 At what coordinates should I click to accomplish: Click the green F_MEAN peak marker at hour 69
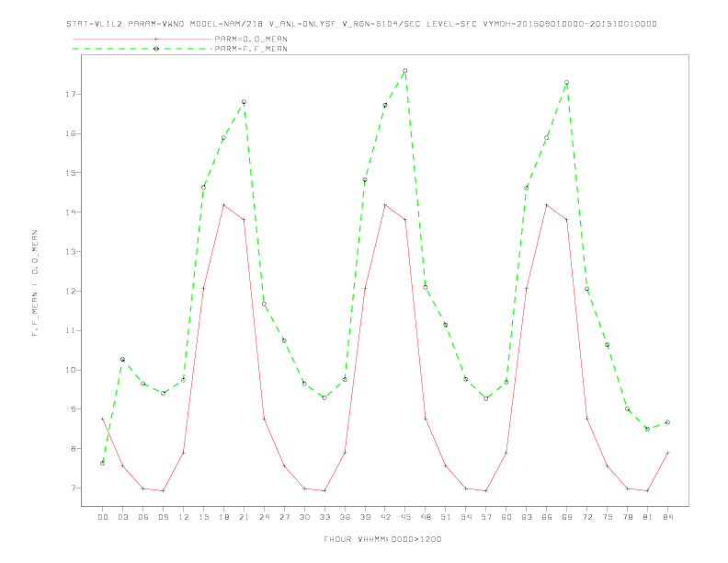click(566, 82)
